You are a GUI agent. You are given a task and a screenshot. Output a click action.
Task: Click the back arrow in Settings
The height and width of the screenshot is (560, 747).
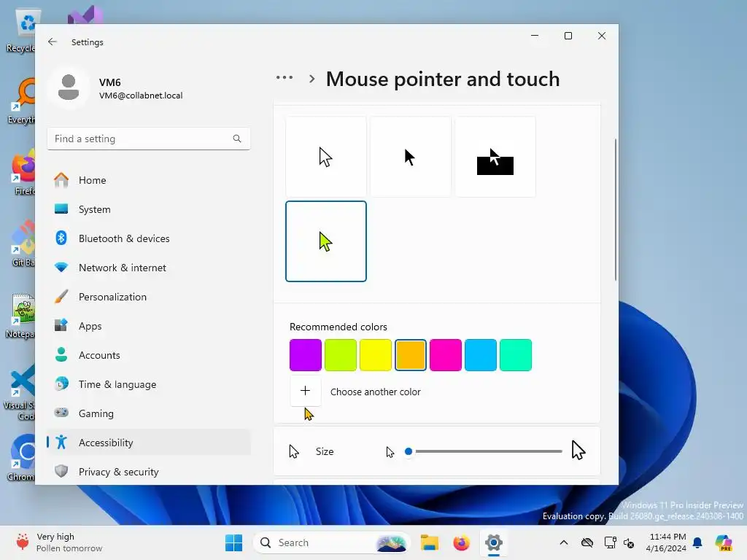53,42
